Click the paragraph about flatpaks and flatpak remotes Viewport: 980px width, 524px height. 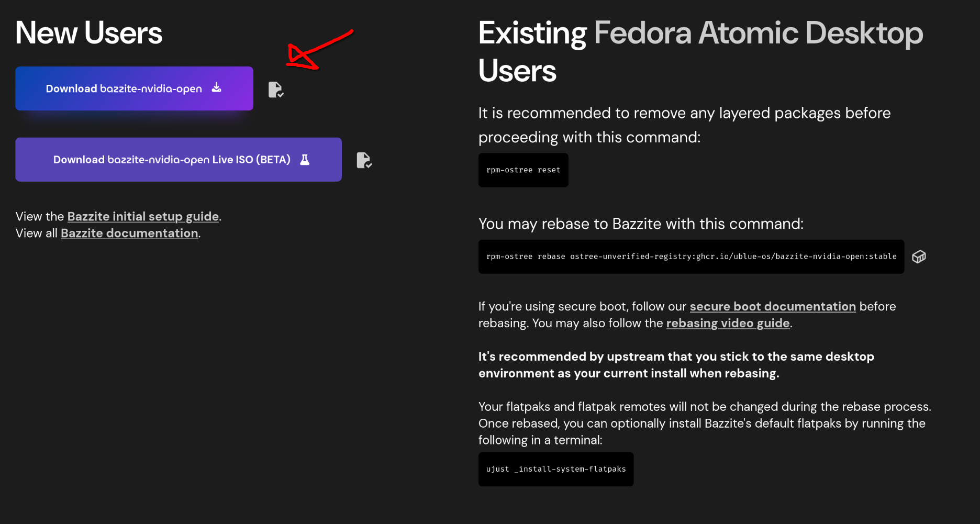[x=704, y=423]
